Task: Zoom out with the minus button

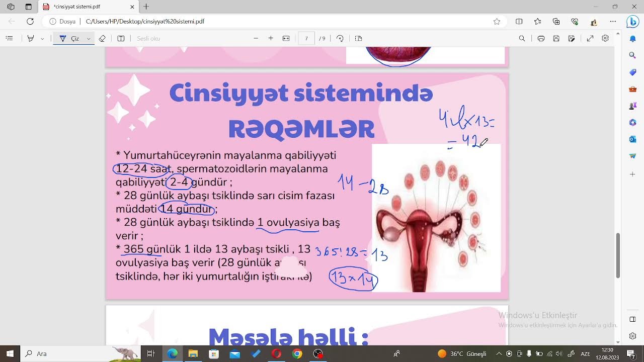Action: [256, 38]
